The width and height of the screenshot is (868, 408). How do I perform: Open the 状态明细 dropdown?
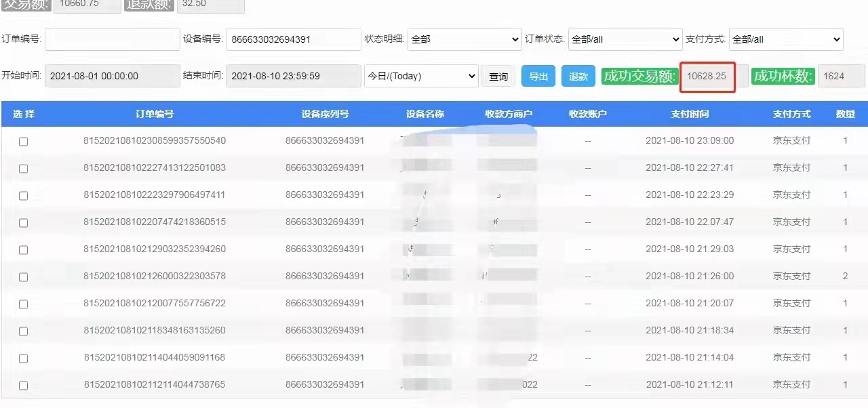[464, 39]
